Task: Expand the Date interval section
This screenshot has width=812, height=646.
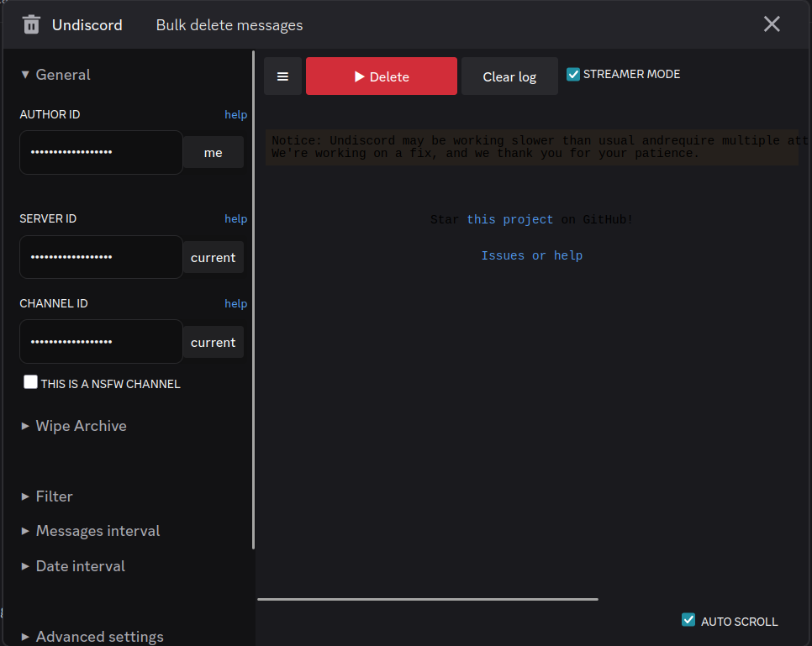Action: (72, 566)
